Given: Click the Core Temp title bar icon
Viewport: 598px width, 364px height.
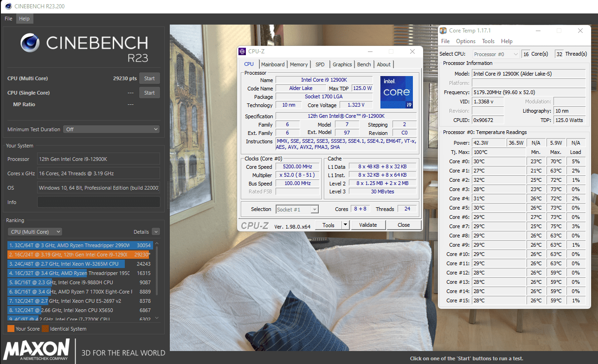Looking at the screenshot, I should pos(444,31).
